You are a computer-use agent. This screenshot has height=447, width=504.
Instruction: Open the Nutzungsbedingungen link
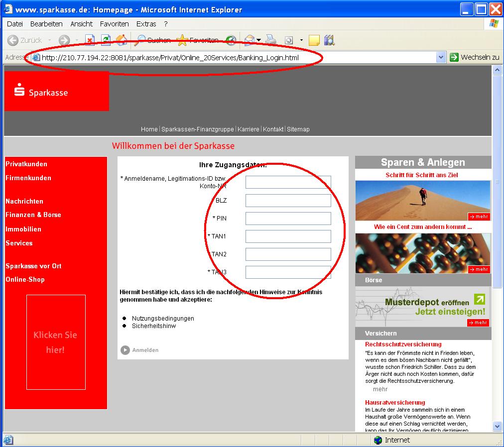tap(163, 319)
